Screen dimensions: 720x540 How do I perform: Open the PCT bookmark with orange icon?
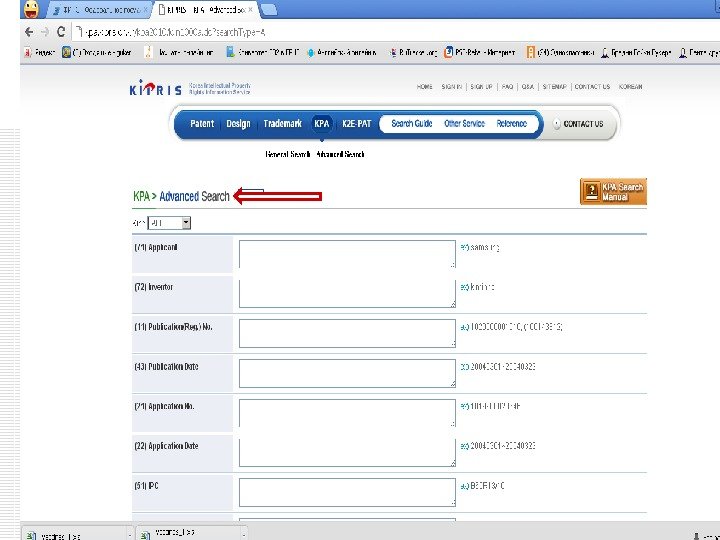coord(480,53)
